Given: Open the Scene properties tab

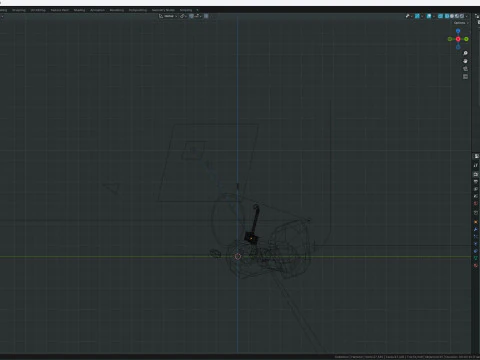Looking at the screenshot, I should [476, 196].
